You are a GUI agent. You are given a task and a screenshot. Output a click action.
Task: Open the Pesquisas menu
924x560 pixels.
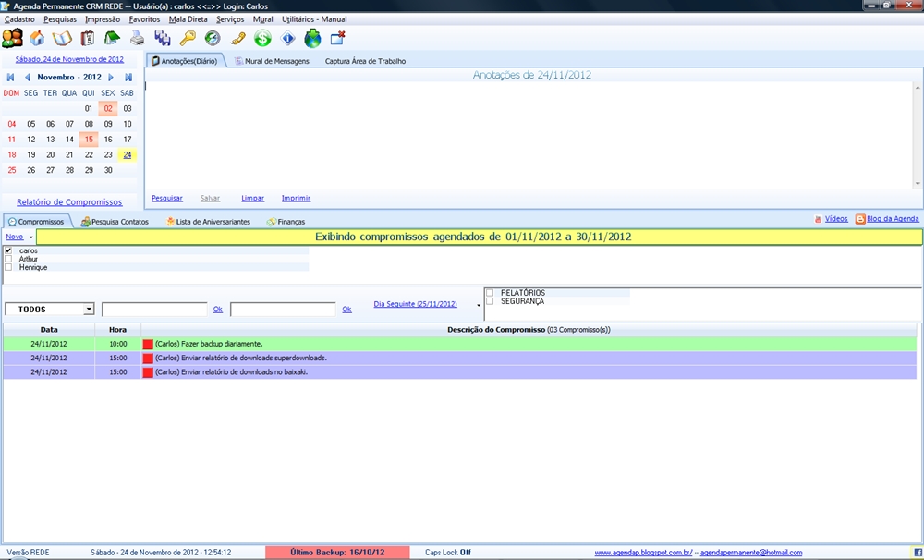60,19
